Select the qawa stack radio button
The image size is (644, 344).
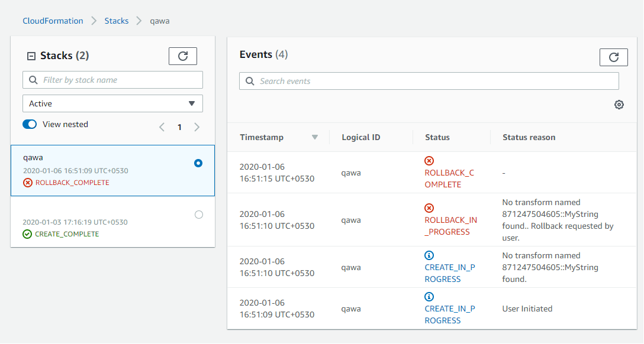[x=199, y=163]
